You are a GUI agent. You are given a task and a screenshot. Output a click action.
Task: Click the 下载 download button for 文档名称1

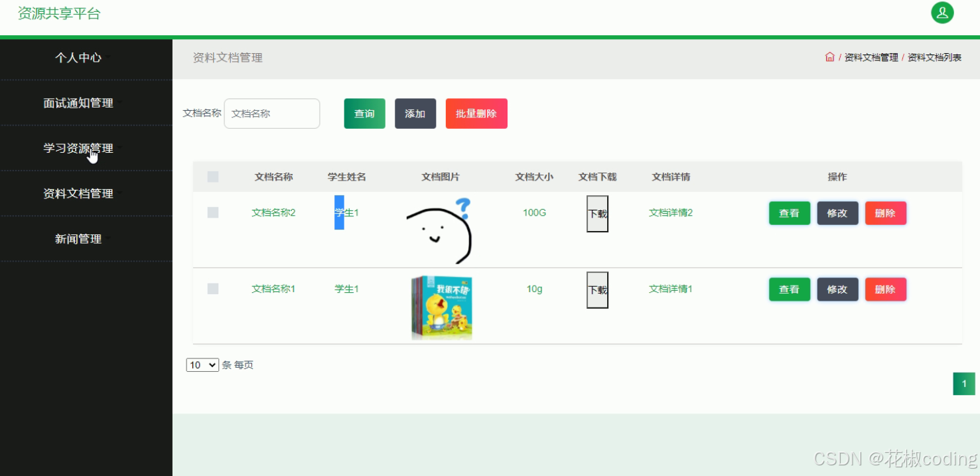pyautogui.click(x=596, y=289)
